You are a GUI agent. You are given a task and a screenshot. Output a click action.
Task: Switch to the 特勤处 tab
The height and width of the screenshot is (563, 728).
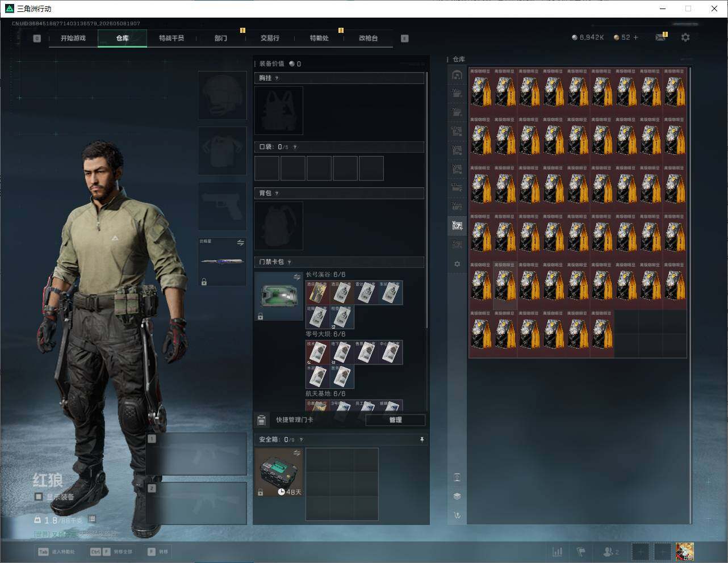[319, 39]
